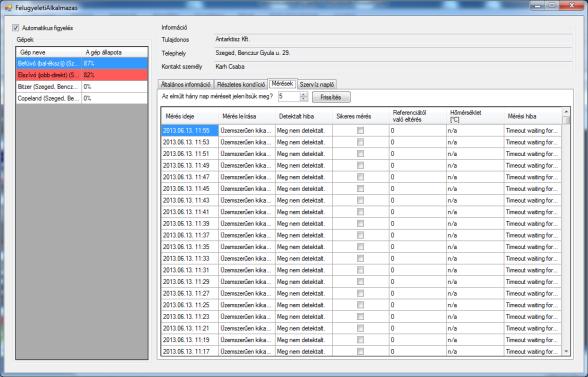Toggle Sikeres mérés checkbox for 11:19 row

click(x=360, y=340)
